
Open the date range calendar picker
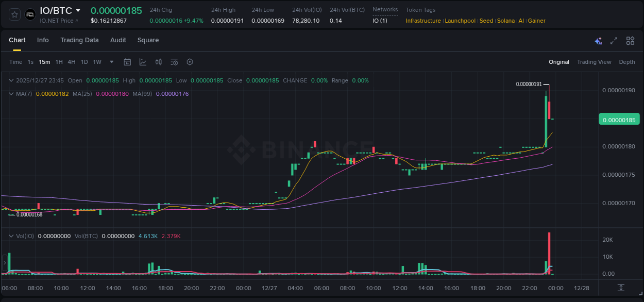[x=127, y=62]
